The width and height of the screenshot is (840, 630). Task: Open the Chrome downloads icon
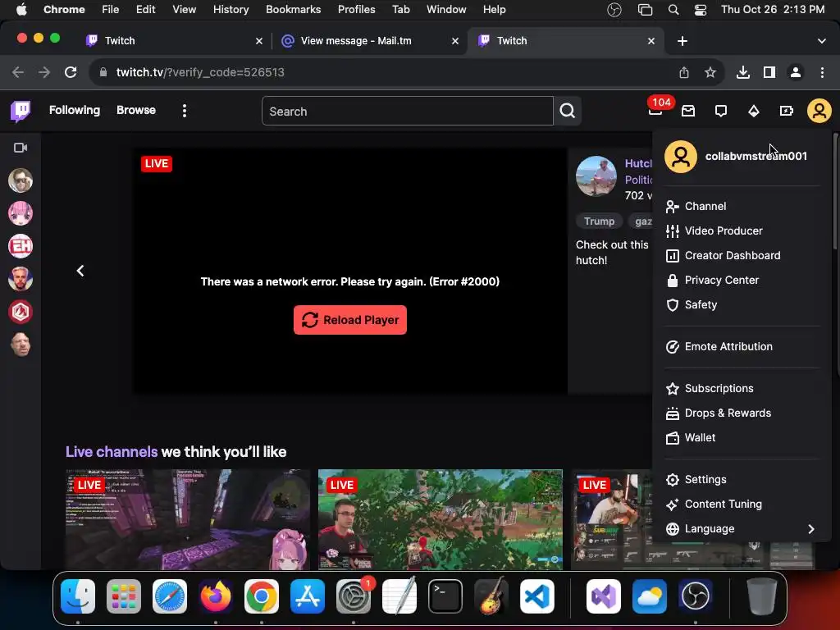click(742, 72)
